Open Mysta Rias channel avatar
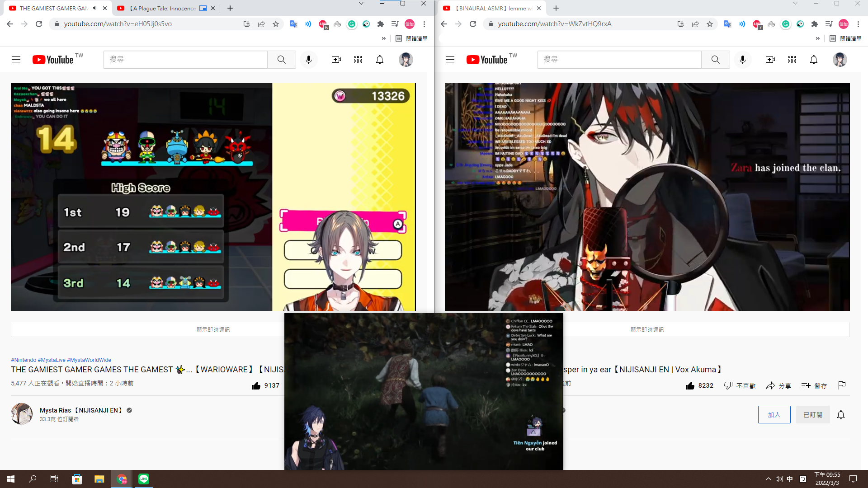The image size is (868, 488). click(x=22, y=414)
